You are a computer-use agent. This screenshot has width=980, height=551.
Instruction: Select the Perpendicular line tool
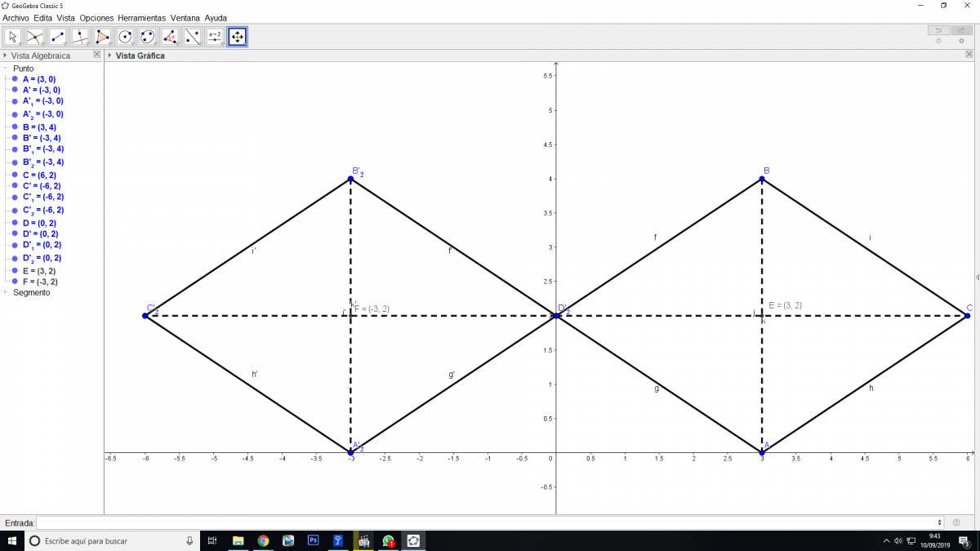coord(80,37)
